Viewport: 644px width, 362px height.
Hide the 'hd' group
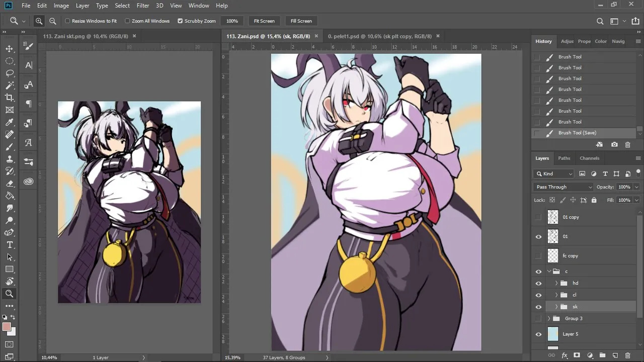coord(538,283)
